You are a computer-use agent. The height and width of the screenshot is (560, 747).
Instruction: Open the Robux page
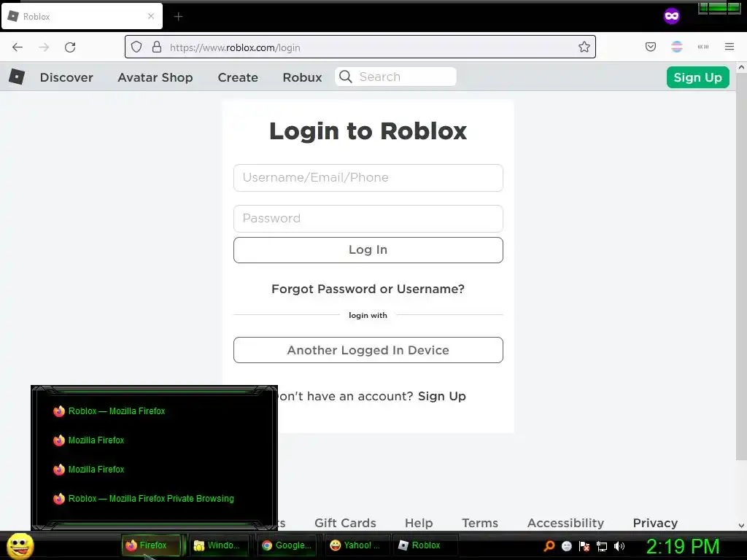coord(302,77)
